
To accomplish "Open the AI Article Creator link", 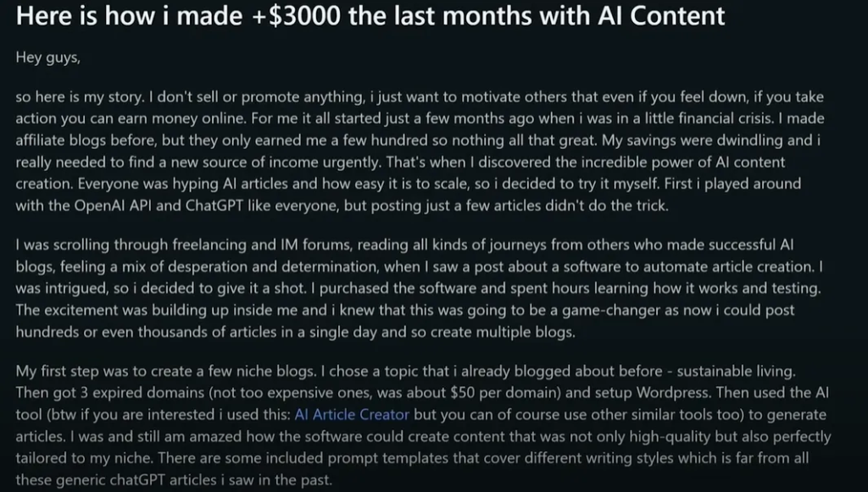I will coord(352,415).
